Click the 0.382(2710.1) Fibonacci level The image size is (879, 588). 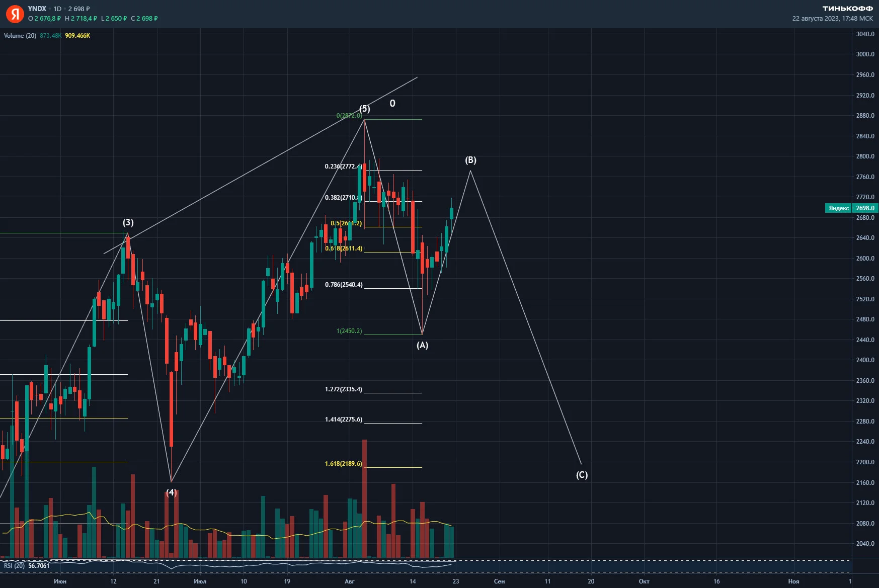coord(344,198)
